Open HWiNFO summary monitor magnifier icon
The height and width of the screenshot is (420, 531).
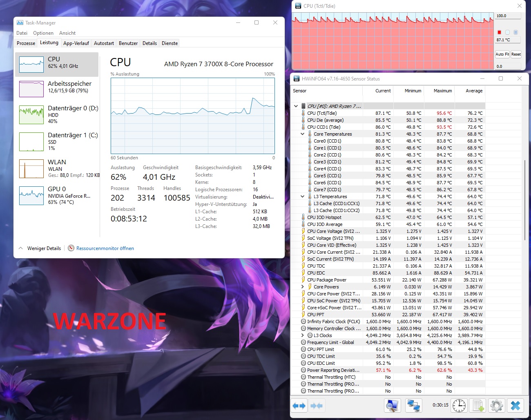pyautogui.click(x=393, y=406)
